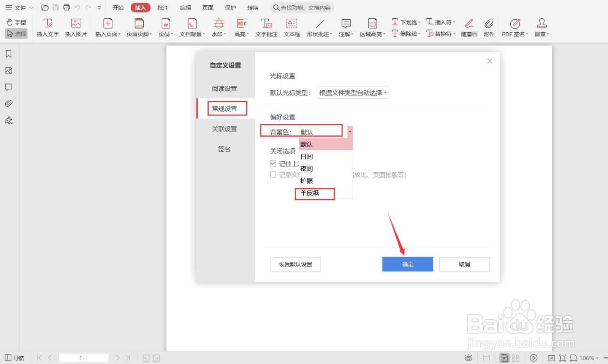Apply Underline annotation
Viewport: 608px width, 364px height.
(x=406, y=22)
